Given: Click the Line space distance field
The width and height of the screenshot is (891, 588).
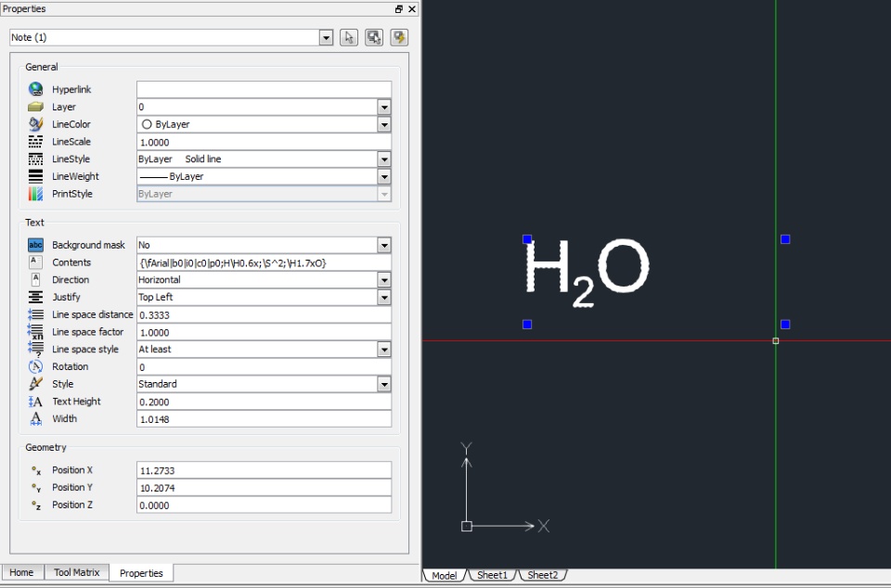Looking at the screenshot, I should [265, 314].
